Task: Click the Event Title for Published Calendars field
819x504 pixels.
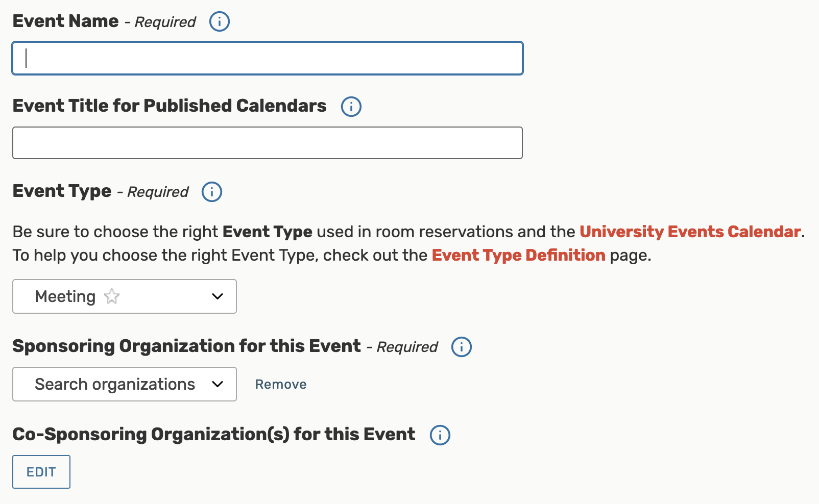Action: tap(268, 143)
